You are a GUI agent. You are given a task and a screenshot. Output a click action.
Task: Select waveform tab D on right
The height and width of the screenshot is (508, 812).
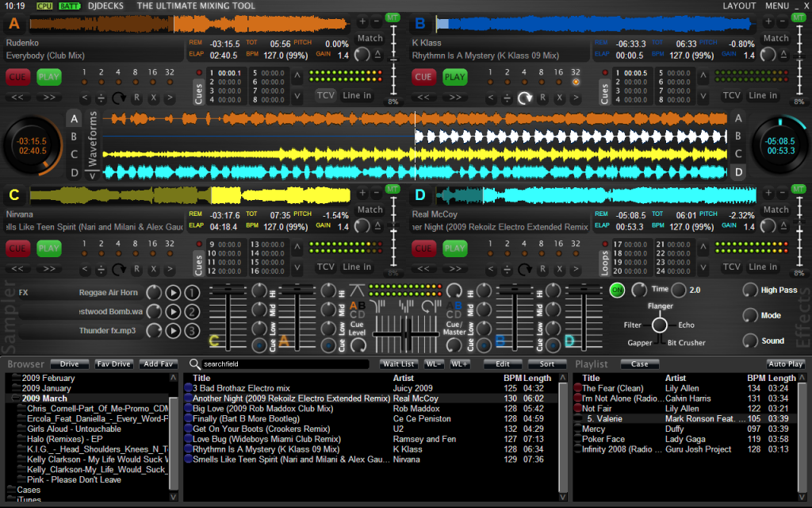(x=738, y=172)
